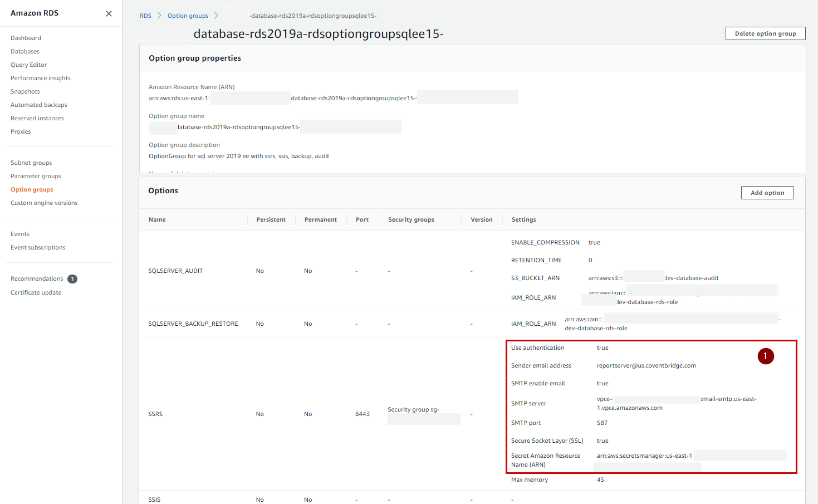Open Event subscriptions
818x504 pixels.
37,247
